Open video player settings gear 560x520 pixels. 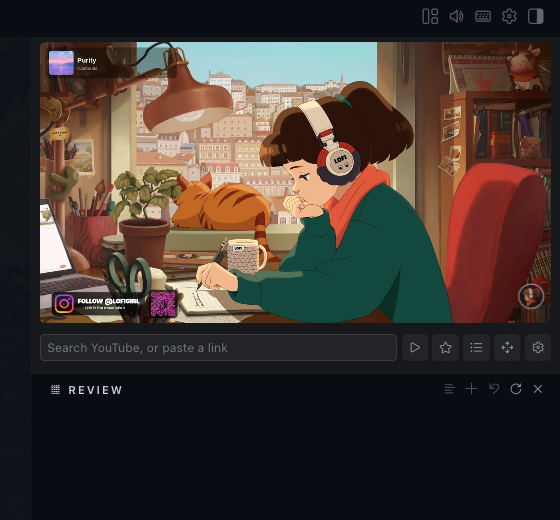(x=538, y=348)
